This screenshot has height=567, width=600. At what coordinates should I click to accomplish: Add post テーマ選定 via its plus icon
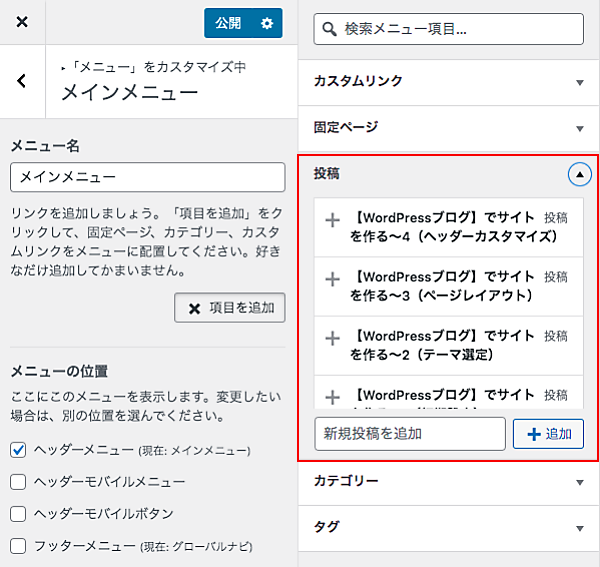[333, 345]
